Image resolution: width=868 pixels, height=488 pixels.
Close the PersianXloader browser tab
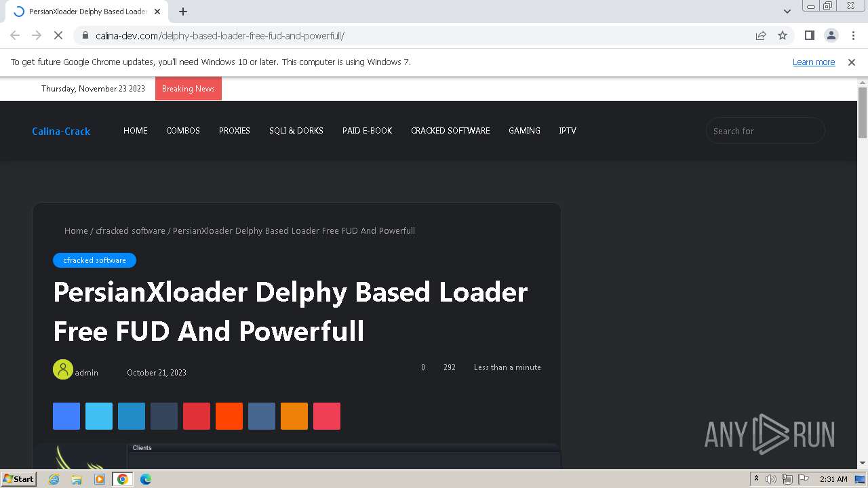(x=157, y=12)
